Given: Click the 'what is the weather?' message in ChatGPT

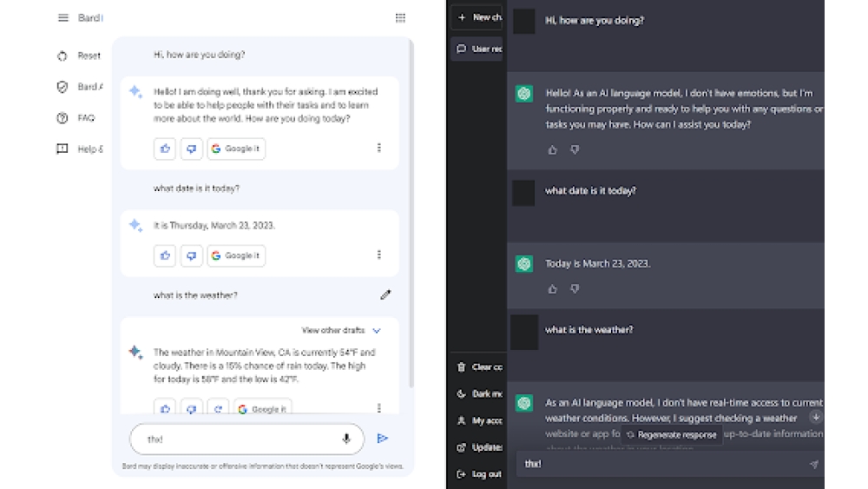Looking at the screenshot, I should (x=589, y=329).
